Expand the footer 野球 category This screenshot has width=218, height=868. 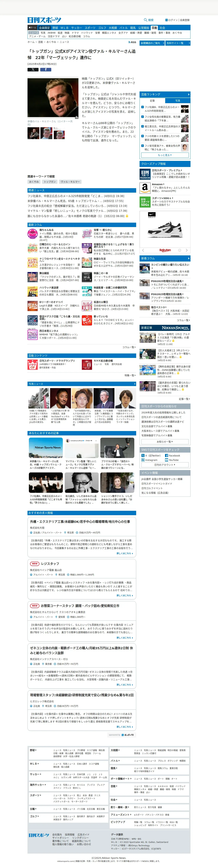click(x=33, y=750)
